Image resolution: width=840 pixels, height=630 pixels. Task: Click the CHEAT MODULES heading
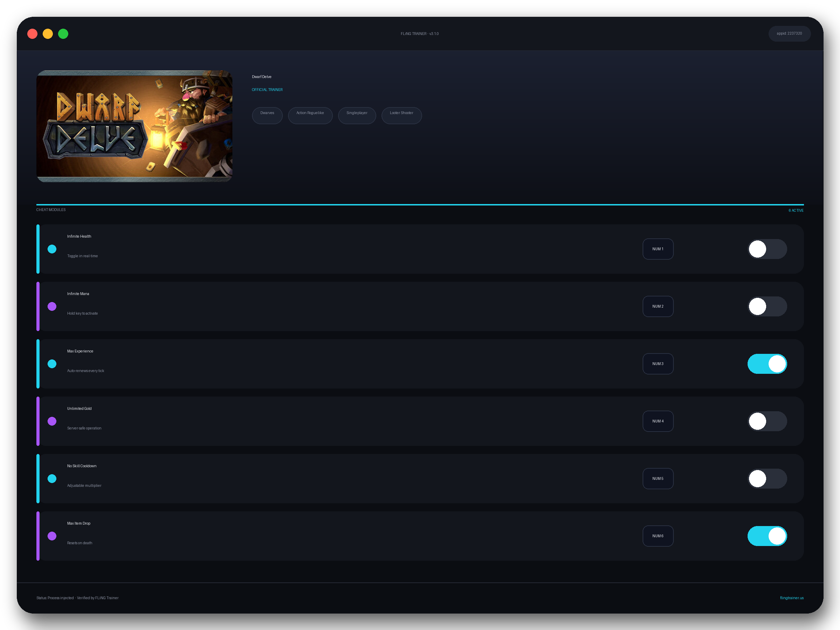[x=51, y=210]
